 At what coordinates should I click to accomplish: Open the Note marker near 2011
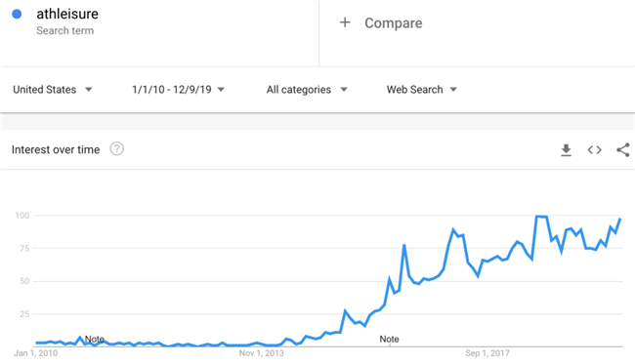(95, 339)
